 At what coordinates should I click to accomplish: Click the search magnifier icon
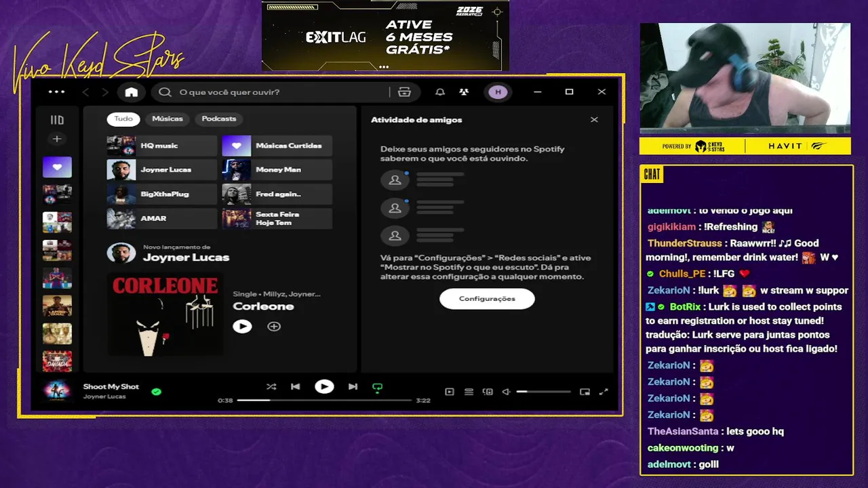pos(165,92)
